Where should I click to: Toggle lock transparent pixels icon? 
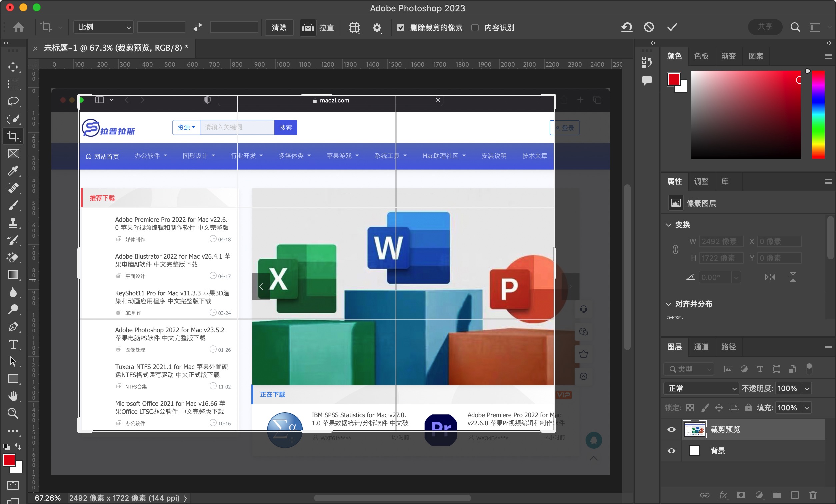[690, 408]
